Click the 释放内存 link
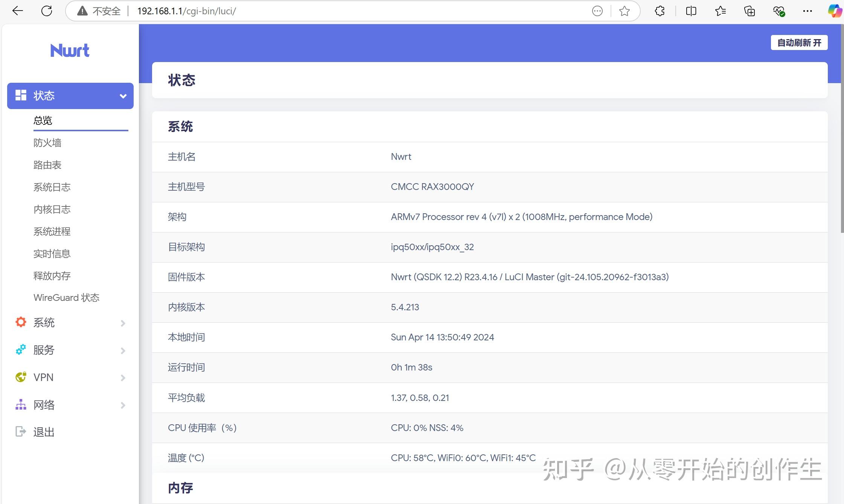Screen dimensions: 844x504 click(52, 276)
